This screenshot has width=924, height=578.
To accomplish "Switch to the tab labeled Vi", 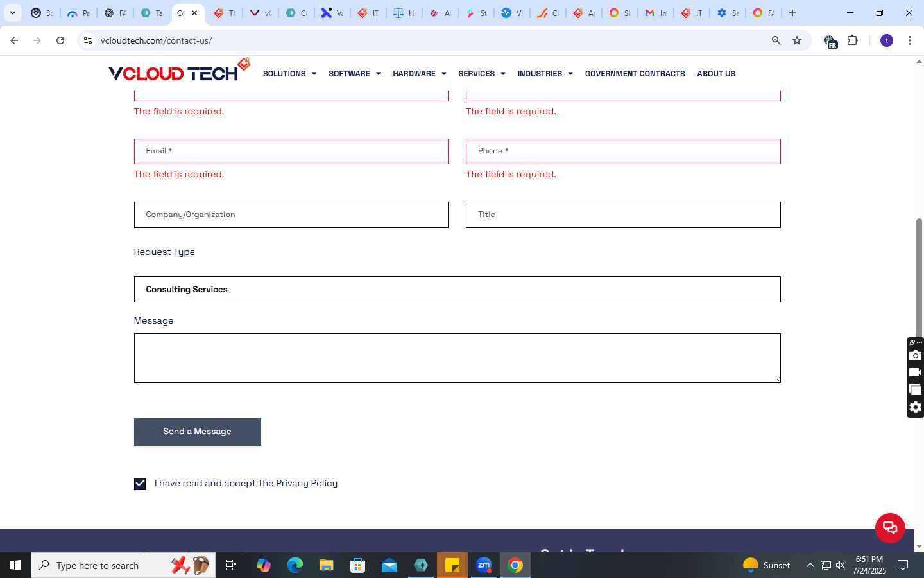I will click(x=512, y=13).
